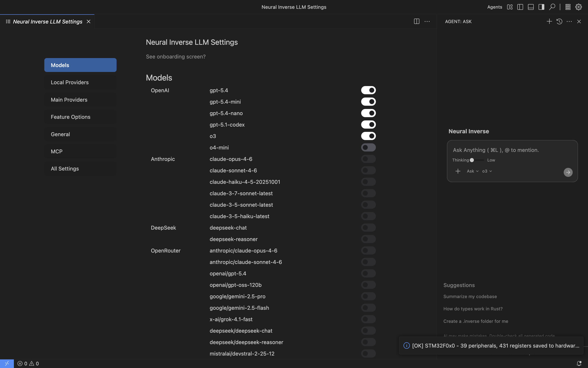Enable the deepseek/deepseek-chat OpenRouter toggle

(368, 331)
